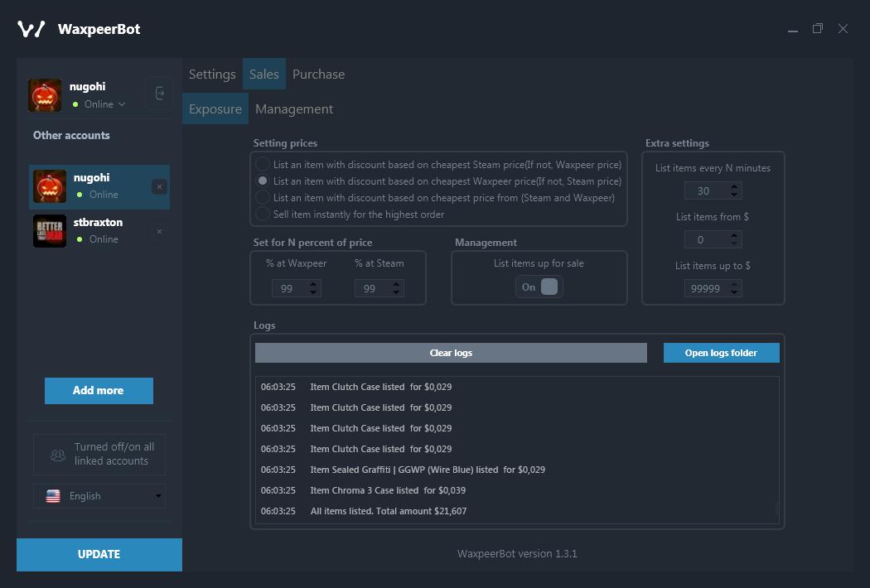
Task: Increase the List items from $ value
Action: 734,236
